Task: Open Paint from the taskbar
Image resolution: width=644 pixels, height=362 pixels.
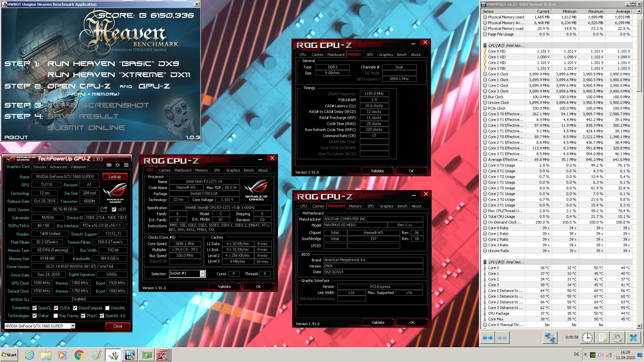Action: [96, 355]
